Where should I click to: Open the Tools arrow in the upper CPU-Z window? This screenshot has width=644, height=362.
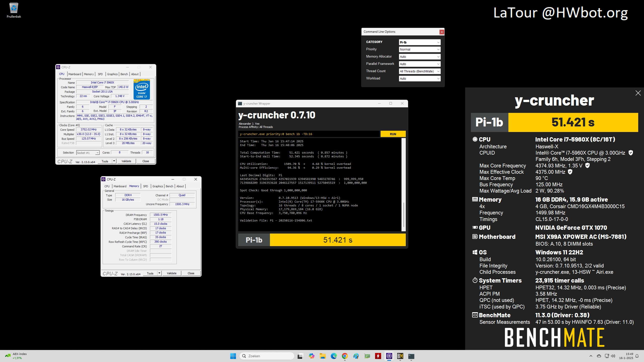coord(114,161)
